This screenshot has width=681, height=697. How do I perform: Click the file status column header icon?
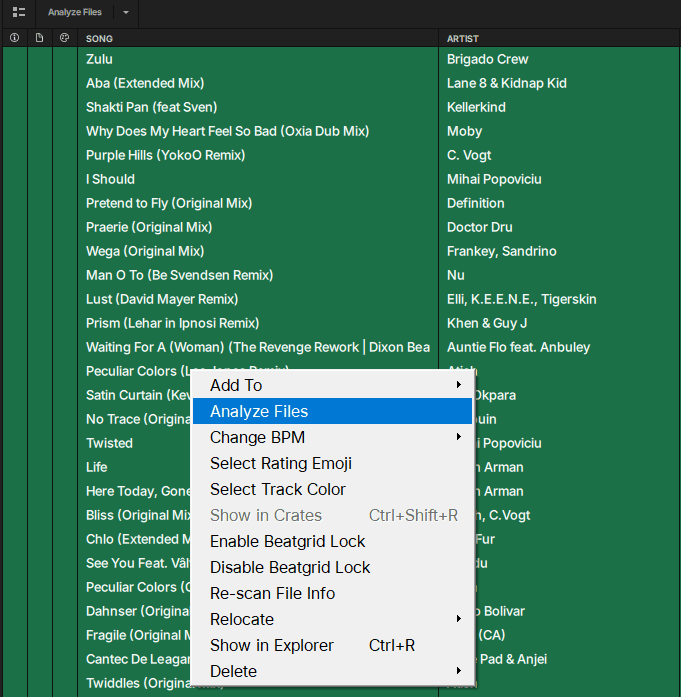pos(40,38)
